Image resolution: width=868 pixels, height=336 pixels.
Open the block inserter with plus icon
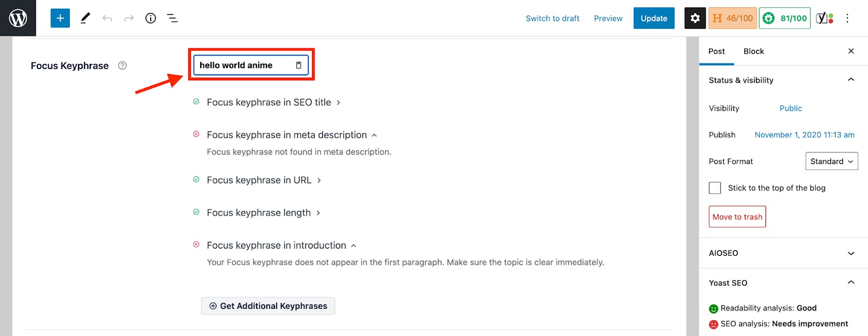pyautogui.click(x=60, y=18)
